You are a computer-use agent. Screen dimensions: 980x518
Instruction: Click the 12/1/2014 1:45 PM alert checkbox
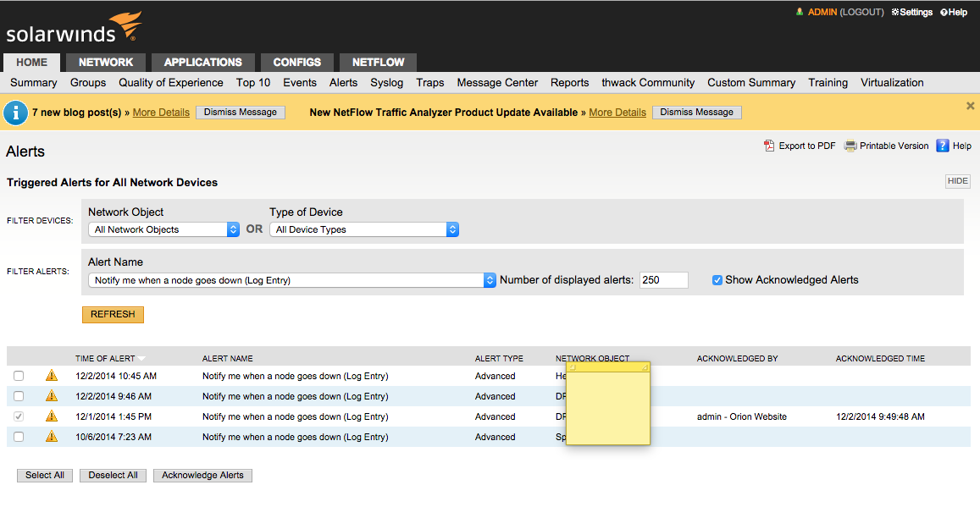tap(19, 416)
